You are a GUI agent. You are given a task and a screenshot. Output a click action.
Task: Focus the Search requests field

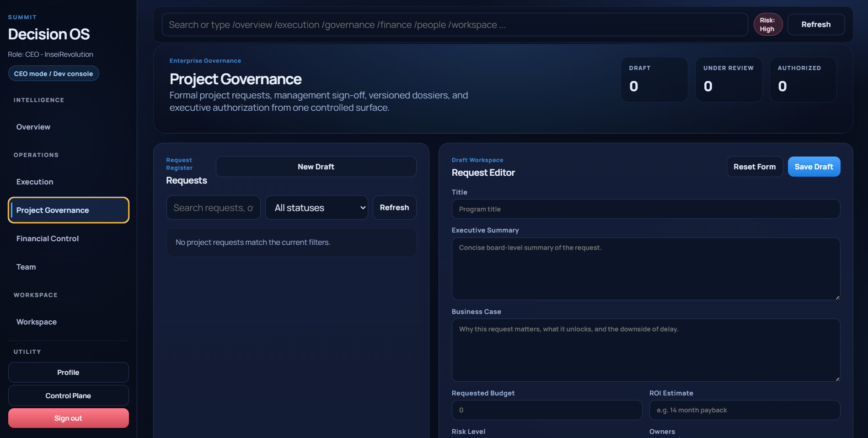click(214, 208)
